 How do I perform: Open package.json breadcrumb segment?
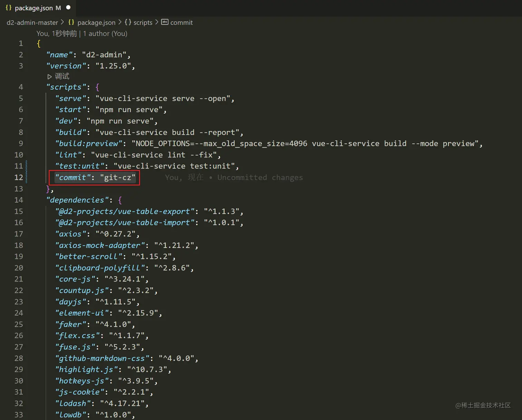point(96,22)
